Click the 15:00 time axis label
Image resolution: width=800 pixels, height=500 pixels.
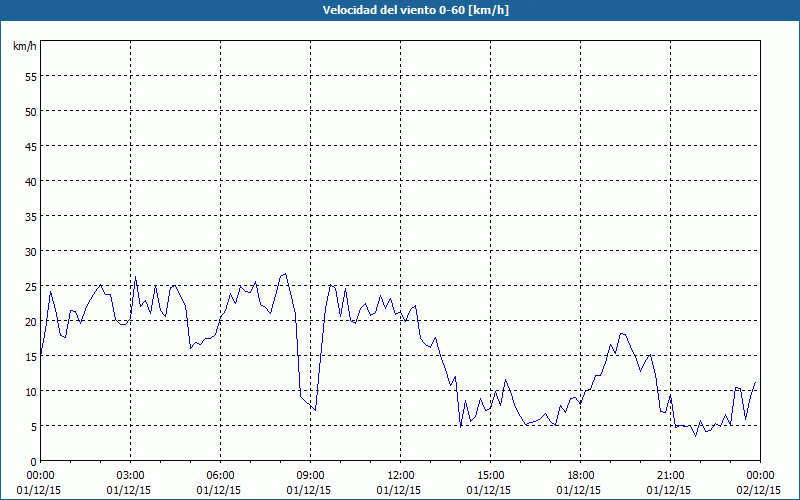(490, 476)
